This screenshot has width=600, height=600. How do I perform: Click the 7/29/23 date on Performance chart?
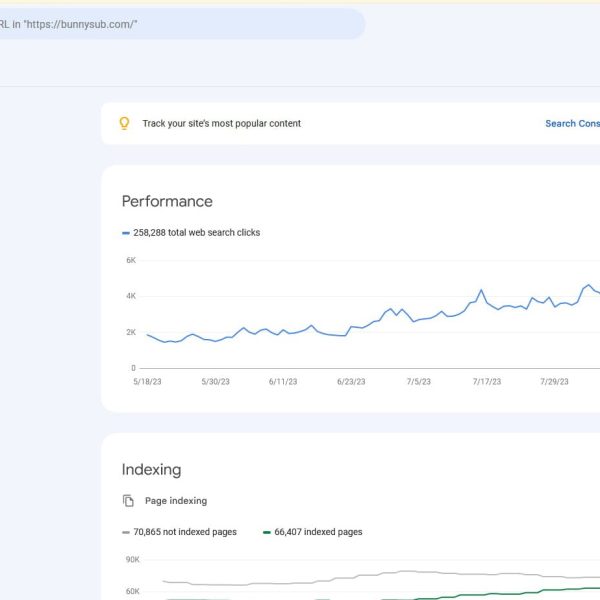coord(555,381)
